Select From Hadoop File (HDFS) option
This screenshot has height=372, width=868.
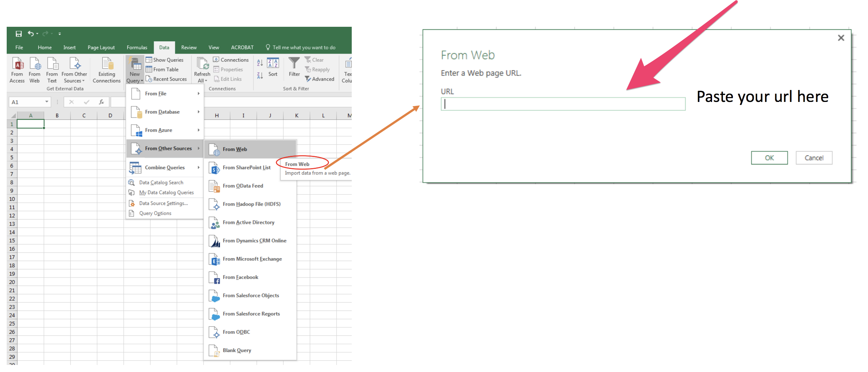(250, 204)
